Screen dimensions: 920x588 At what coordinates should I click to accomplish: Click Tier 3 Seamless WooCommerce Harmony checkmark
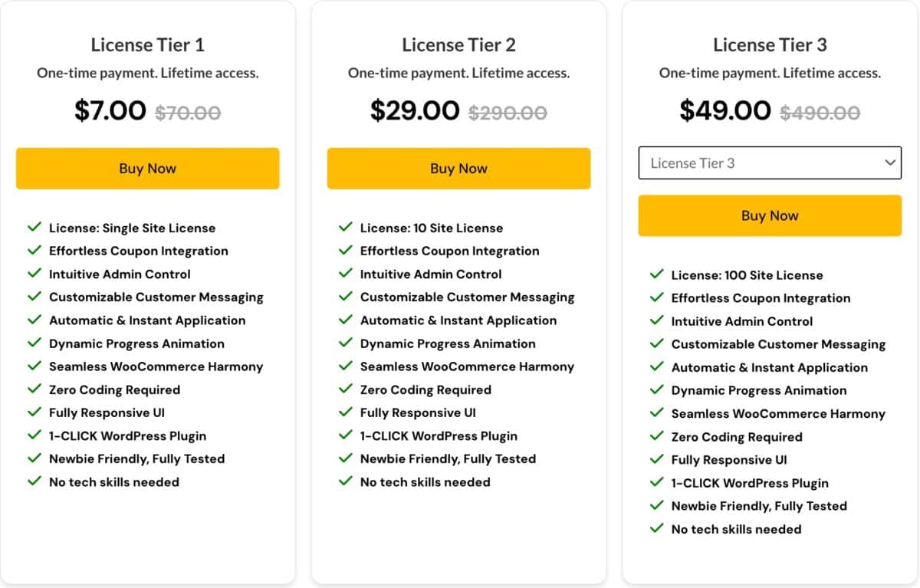[x=657, y=413]
